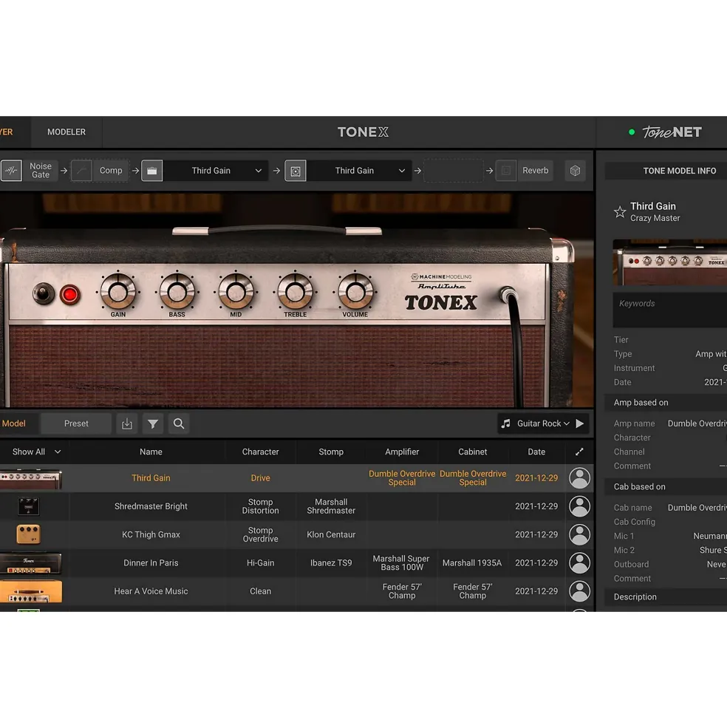Viewport: 727px width, 728px height.
Task: Click the empty slot in the signal chain
Action: click(x=454, y=171)
